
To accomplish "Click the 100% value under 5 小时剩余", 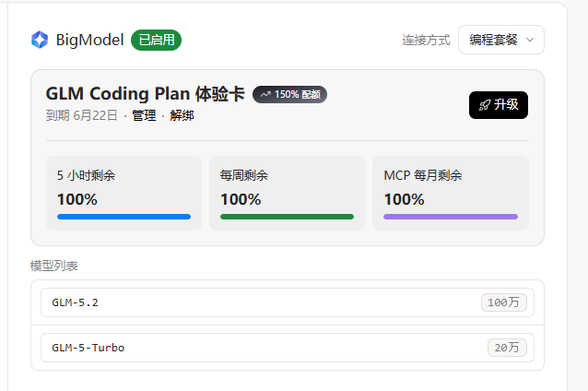I will (77, 199).
